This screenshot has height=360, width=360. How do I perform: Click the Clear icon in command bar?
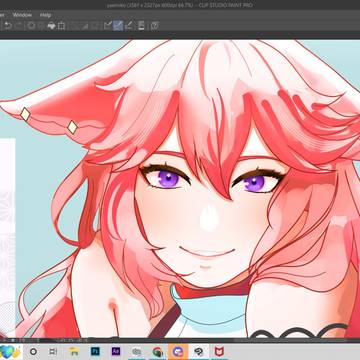point(31,26)
